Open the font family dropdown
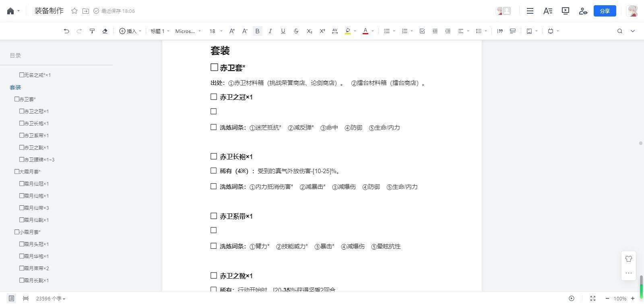Viewport: 644px width, 304px height. click(188, 31)
